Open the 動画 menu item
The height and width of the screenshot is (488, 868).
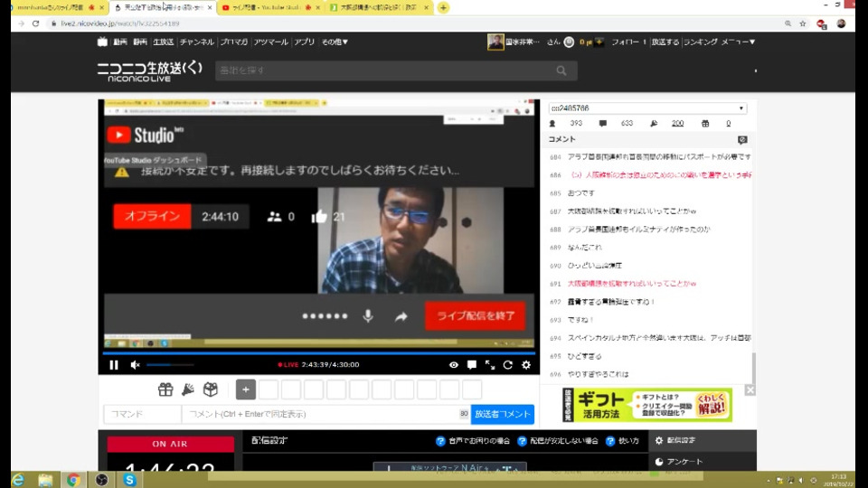120,42
